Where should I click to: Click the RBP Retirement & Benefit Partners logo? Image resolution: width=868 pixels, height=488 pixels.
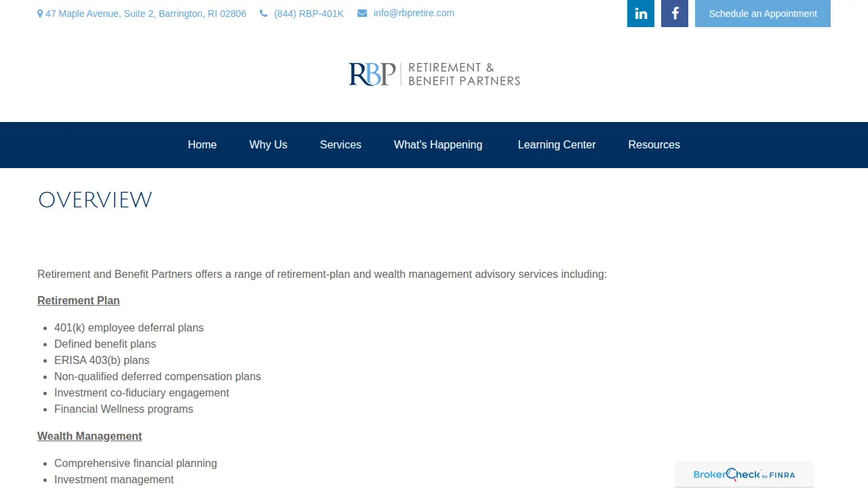434,75
